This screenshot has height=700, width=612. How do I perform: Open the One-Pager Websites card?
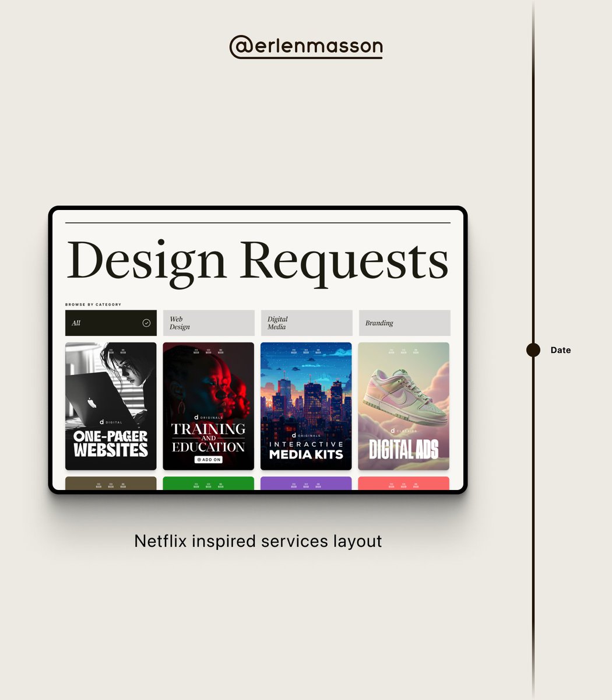111,406
